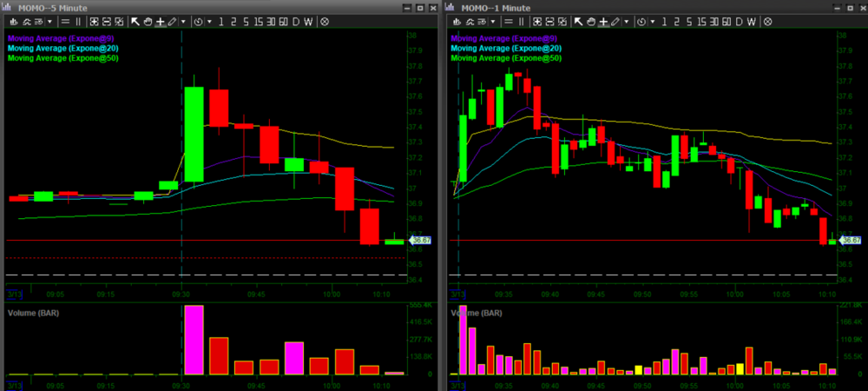The image size is (868, 391).
Task: Pick the pencil draw tool in 1 Minute chart
Action: tap(614, 21)
